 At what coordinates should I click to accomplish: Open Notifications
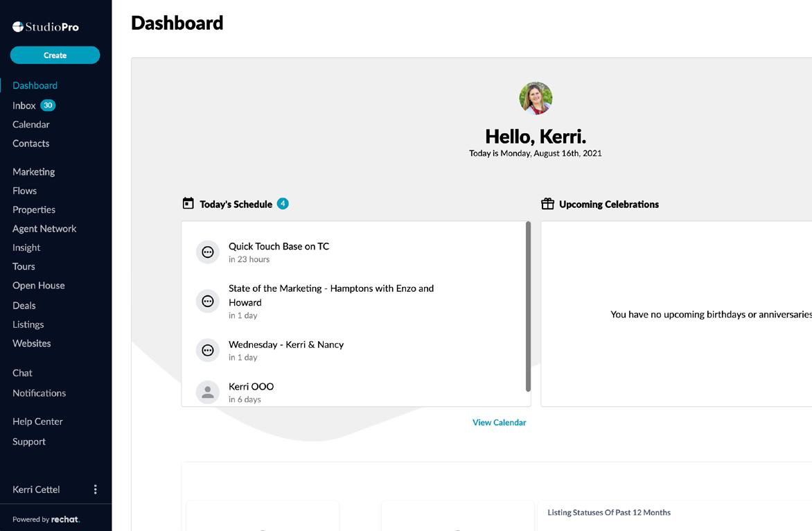tap(39, 393)
